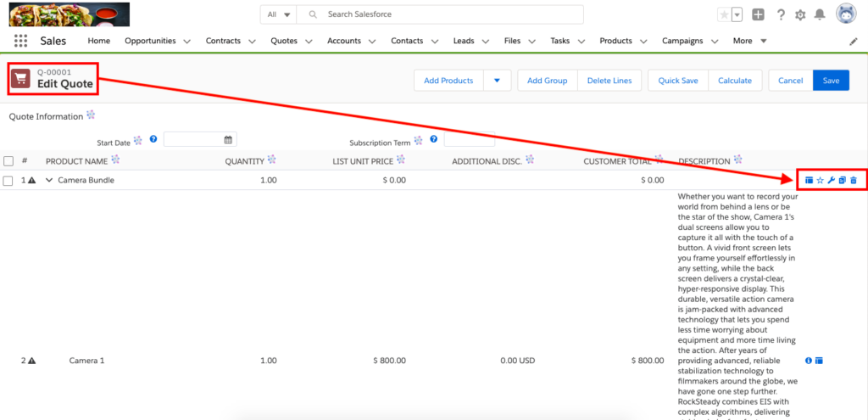Screen dimensions: 868x420
Task: Open the Campaigns tab
Action: click(x=682, y=41)
